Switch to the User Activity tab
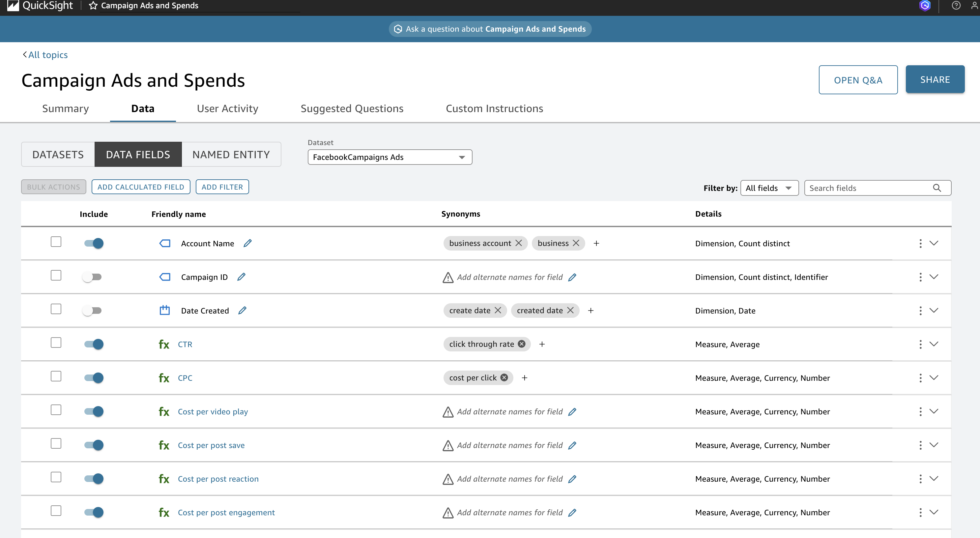This screenshot has width=980, height=538. point(227,108)
